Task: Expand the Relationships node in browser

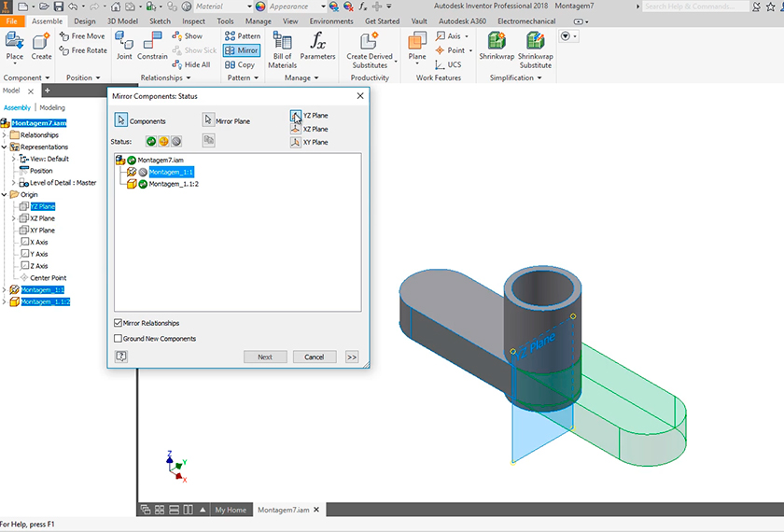Action: [5, 135]
